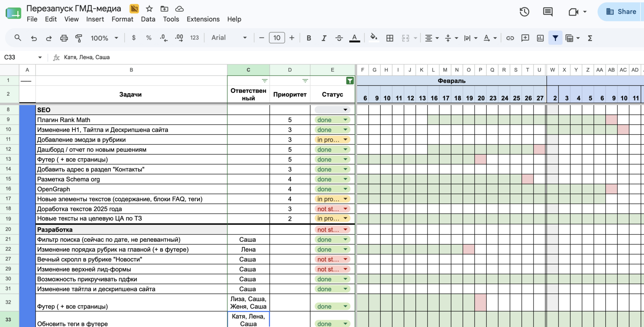The image size is (644, 327).
Task: Go to Sheets home via the logo
Action: point(13,13)
